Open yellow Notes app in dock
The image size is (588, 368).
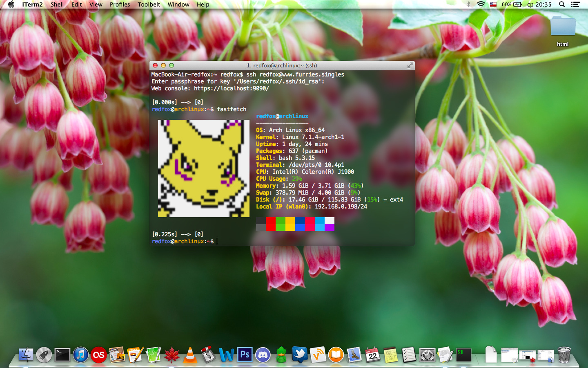click(x=391, y=355)
